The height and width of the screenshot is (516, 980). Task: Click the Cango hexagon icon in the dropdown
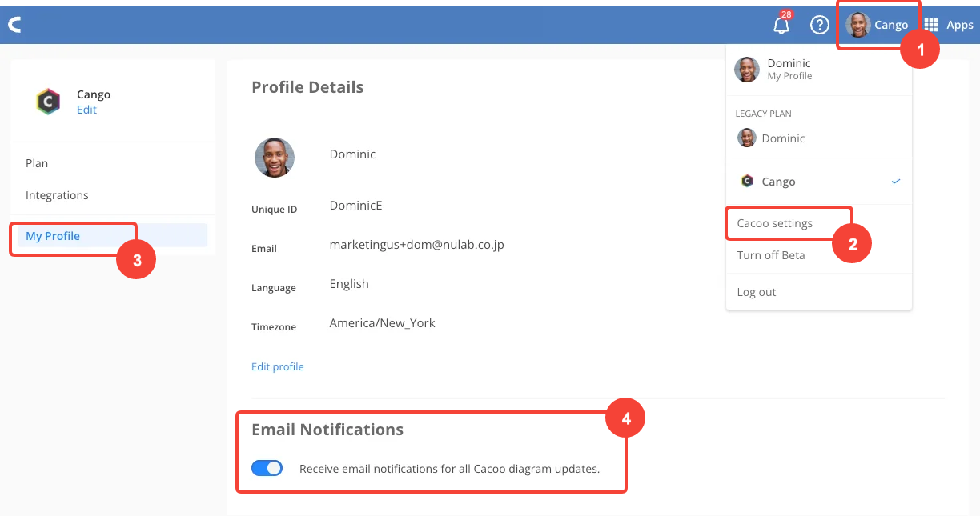point(747,182)
